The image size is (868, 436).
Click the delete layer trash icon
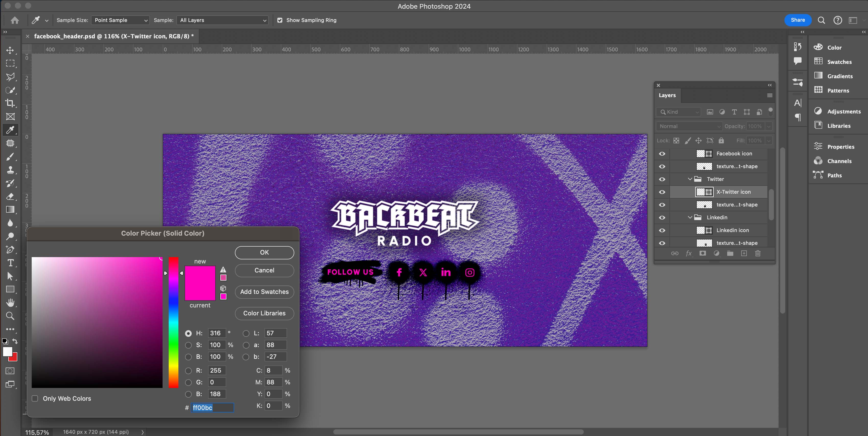point(758,253)
